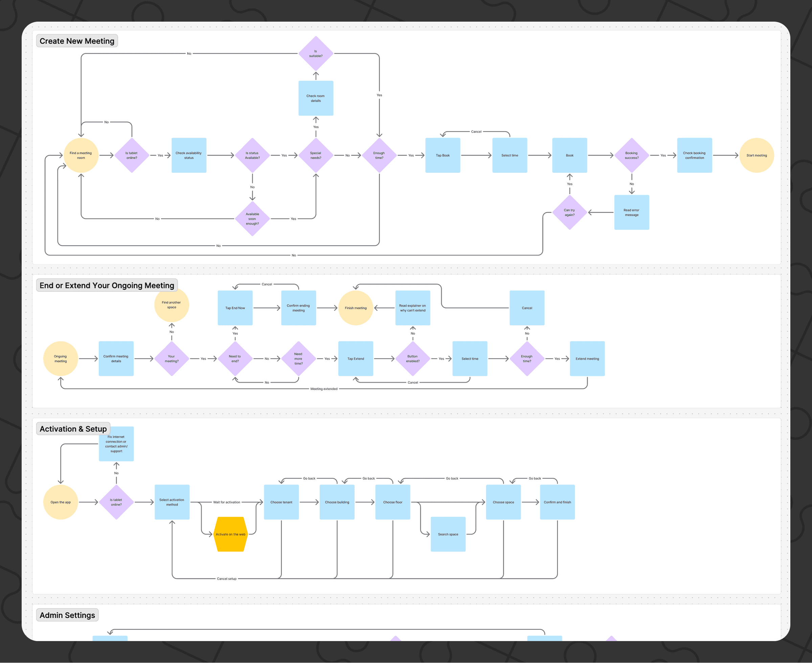Image resolution: width=812 pixels, height=663 pixels.
Task: Click 'Fix internet connection or contact admin/support' box
Action: pos(116,444)
